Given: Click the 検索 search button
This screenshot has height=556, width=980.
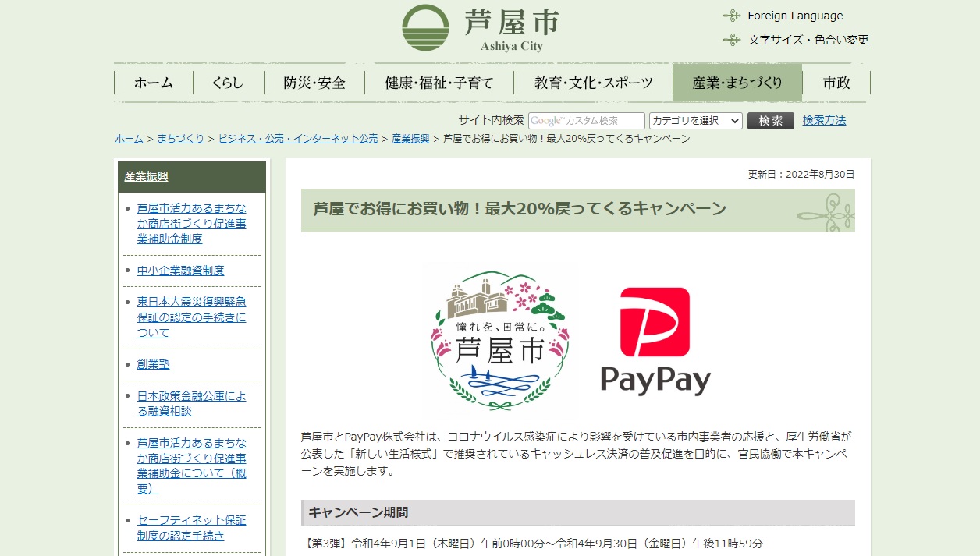Looking at the screenshot, I should point(770,121).
